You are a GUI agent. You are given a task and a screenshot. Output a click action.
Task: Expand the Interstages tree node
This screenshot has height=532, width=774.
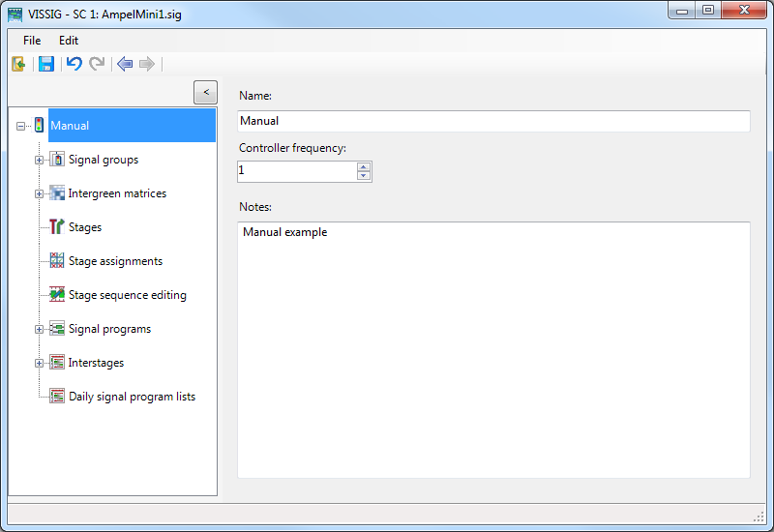point(40,363)
